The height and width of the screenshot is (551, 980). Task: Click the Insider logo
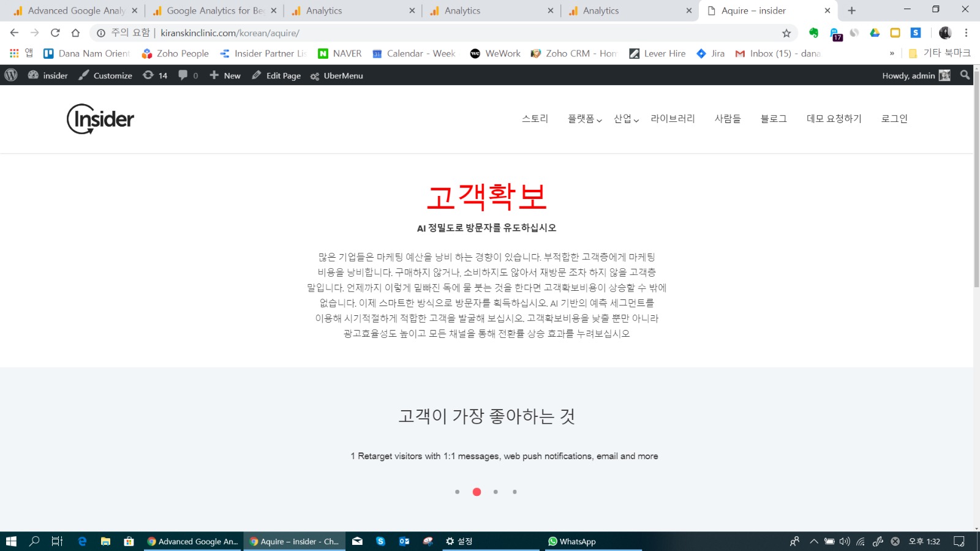click(100, 119)
